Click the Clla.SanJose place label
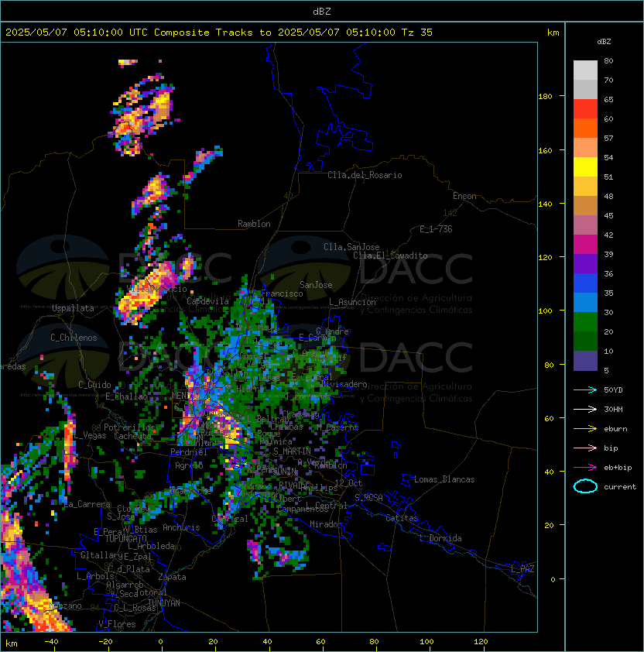The image size is (644, 652). tap(351, 247)
